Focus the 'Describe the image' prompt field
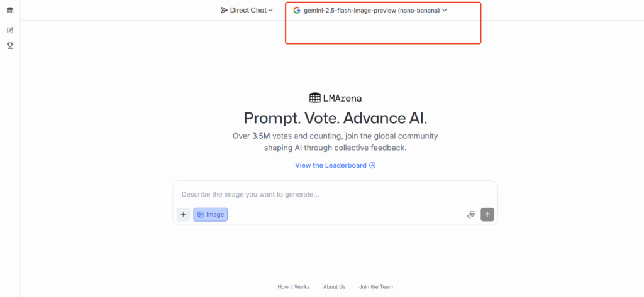This screenshot has height=297, width=644. tap(327, 195)
